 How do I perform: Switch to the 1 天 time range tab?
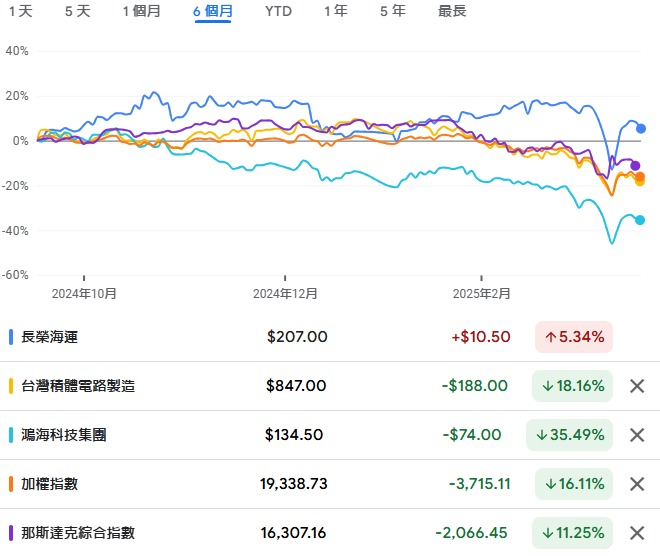(21, 11)
